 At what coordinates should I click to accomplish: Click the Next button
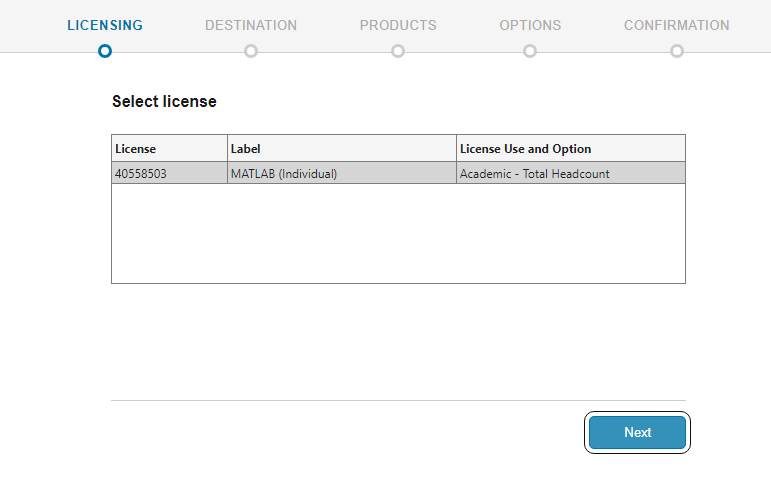637,432
